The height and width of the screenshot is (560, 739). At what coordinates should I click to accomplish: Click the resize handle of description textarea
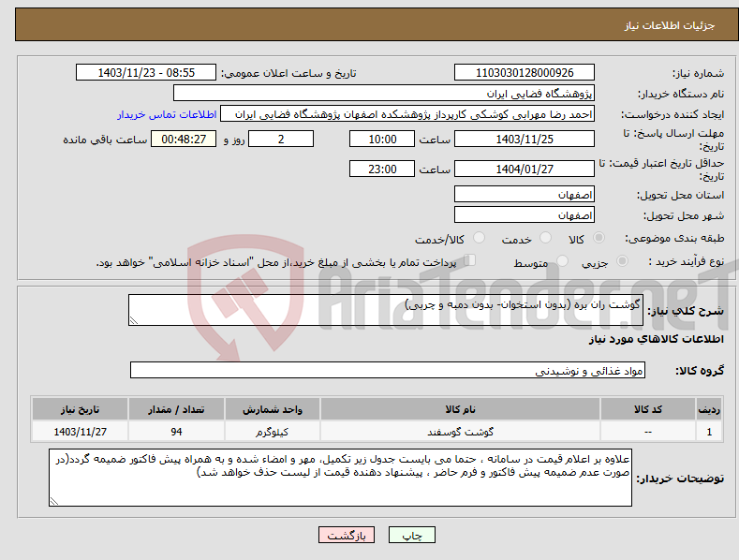[x=134, y=320]
